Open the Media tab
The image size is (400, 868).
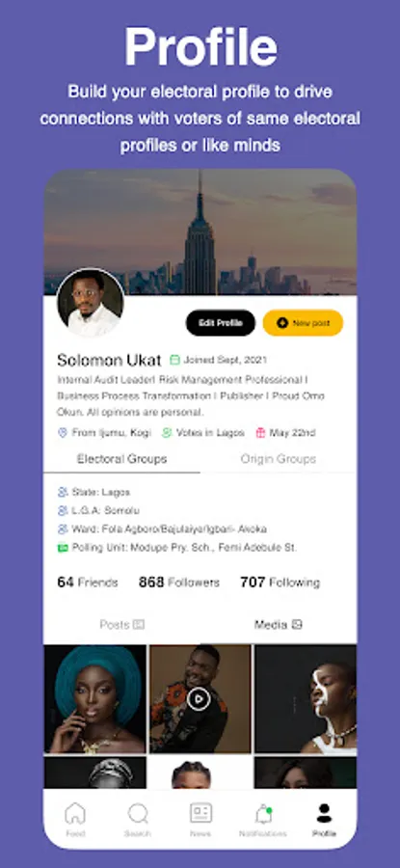tap(279, 624)
